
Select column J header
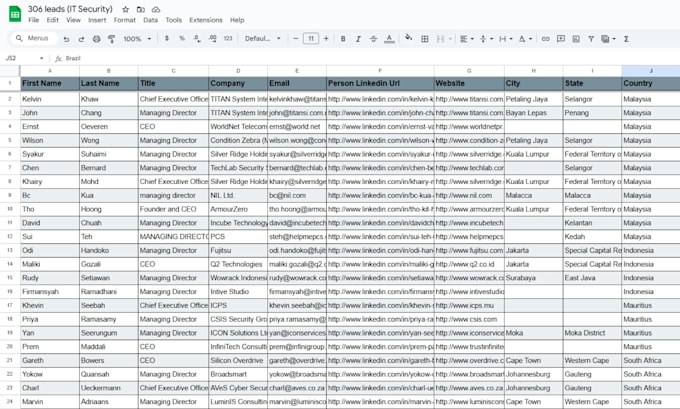[651, 70]
